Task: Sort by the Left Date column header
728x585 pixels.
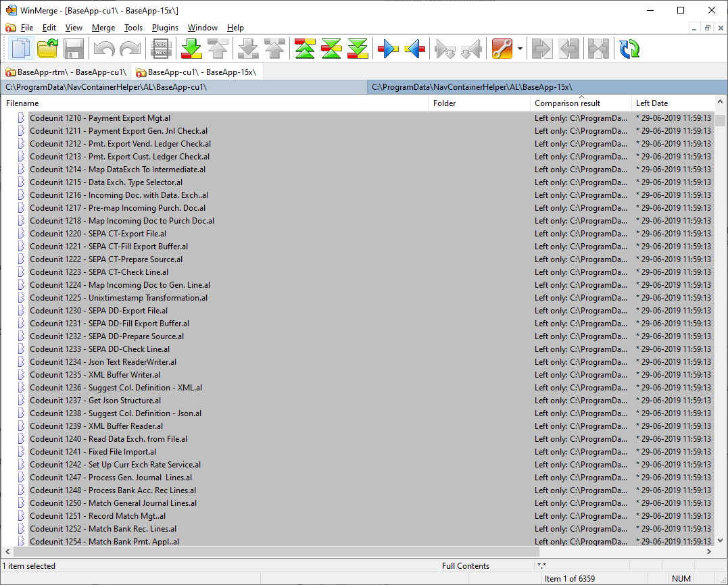Action: click(673, 103)
